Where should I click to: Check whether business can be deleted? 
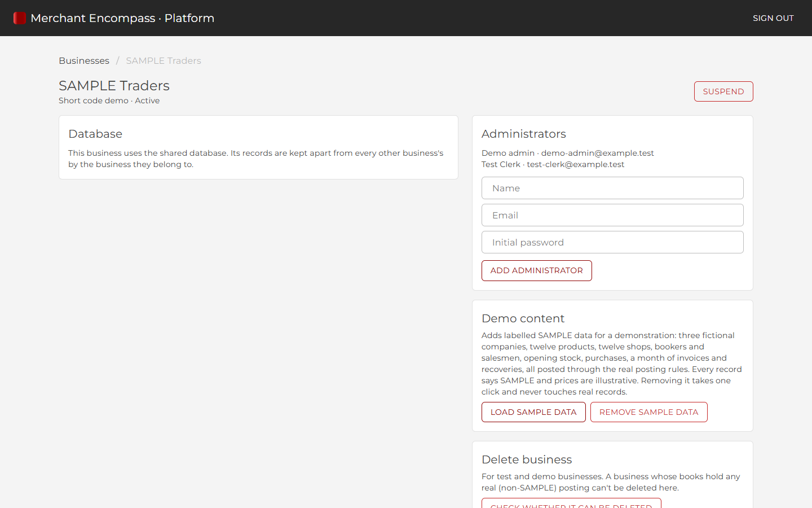coord(571,503)
